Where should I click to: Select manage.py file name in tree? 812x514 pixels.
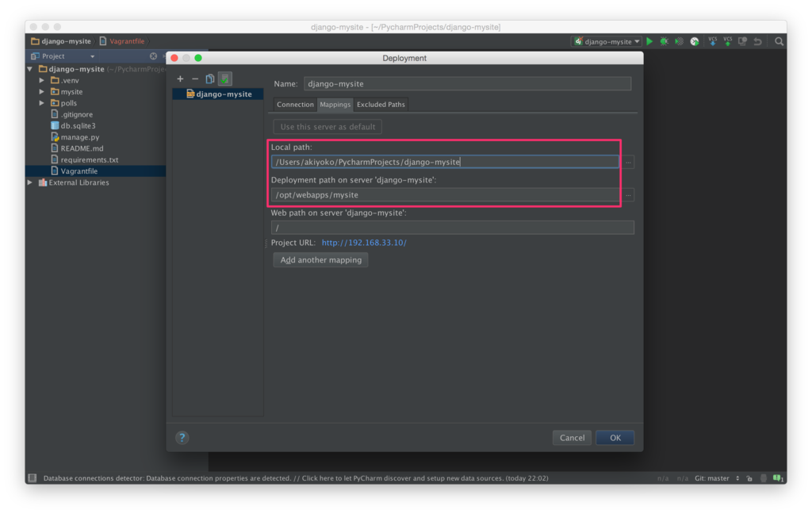tap(80, 136)
